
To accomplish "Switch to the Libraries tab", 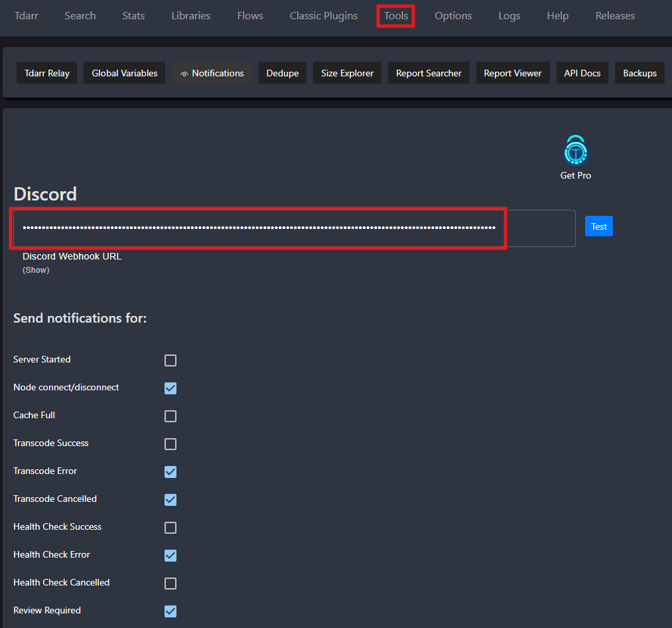I will coord(190,16).
